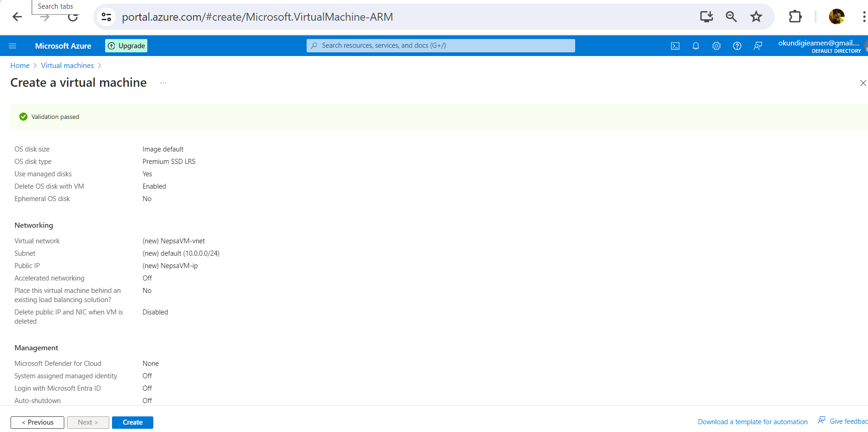Bookmark this page with the star icon
The image size is (868, 432).
tap(756, 17)
